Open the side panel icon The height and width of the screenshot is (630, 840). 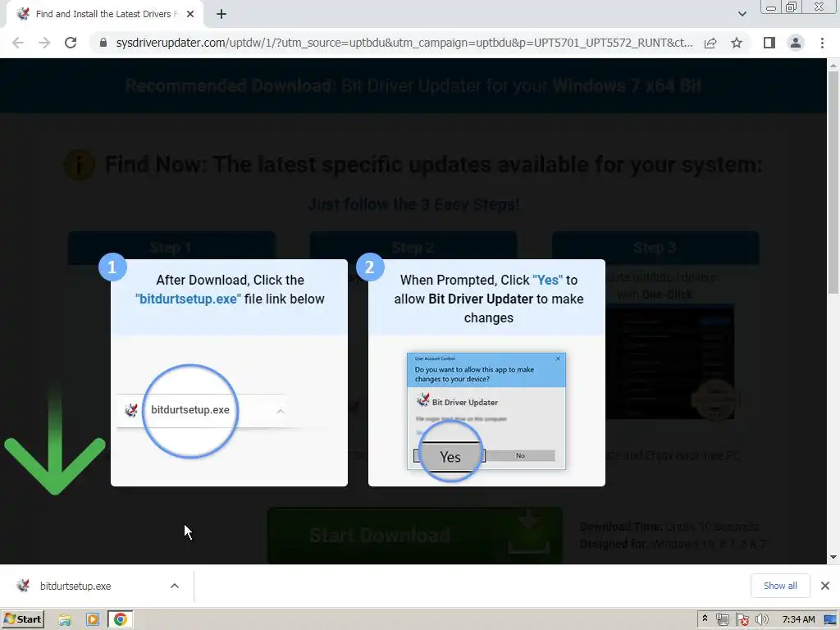pos(769,43)
